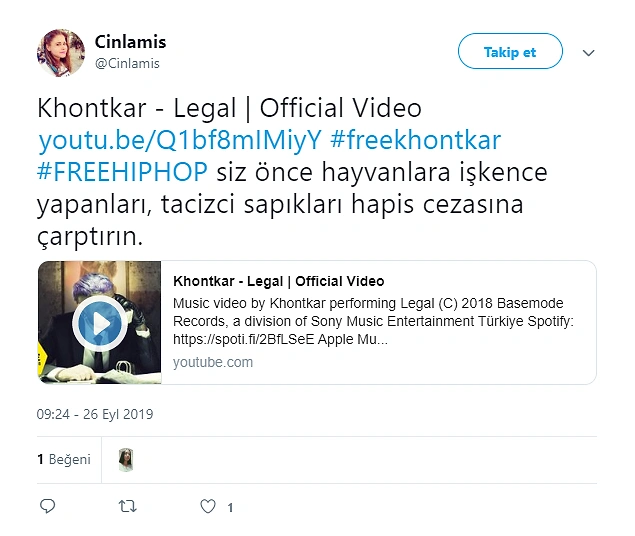Open the #FREEHIPHOP hashtag
Screen dimensions: 635x536
pos(122,172)
